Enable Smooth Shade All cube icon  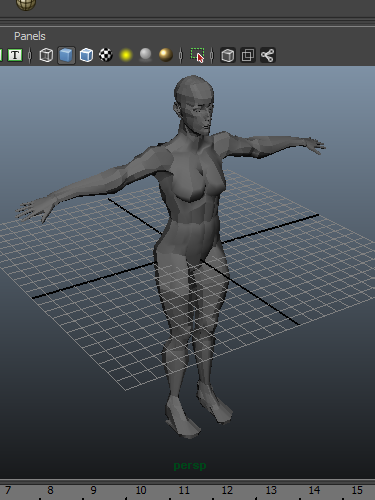pyautogui.click(x=66, y=55)
